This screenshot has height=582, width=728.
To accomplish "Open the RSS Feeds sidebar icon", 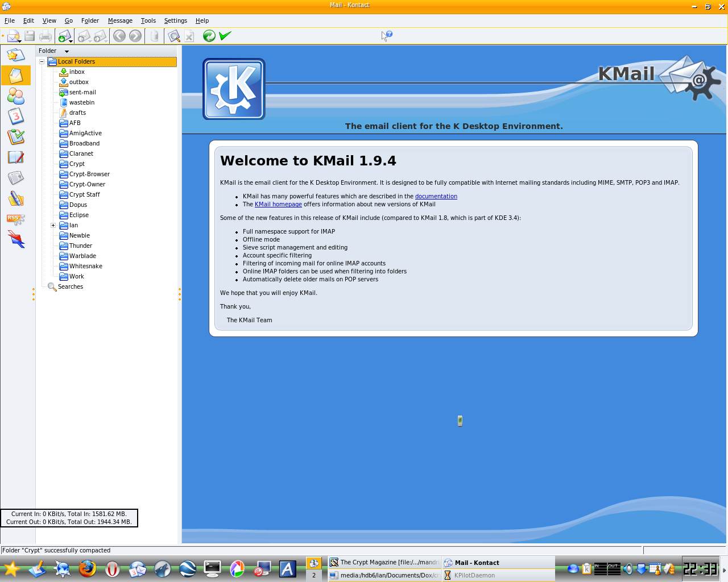I will tap(15, 219).
